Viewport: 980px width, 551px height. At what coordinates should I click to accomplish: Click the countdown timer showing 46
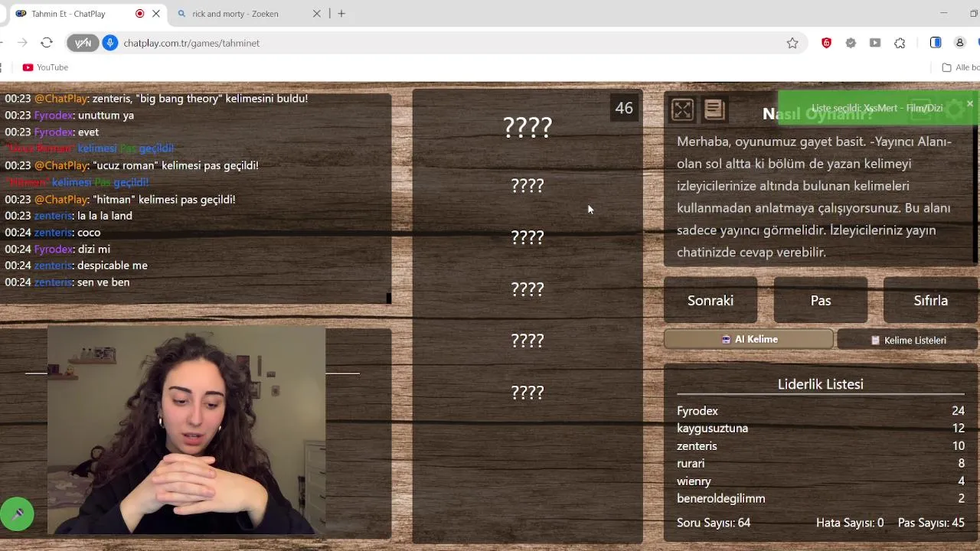(x=624, y=108)
